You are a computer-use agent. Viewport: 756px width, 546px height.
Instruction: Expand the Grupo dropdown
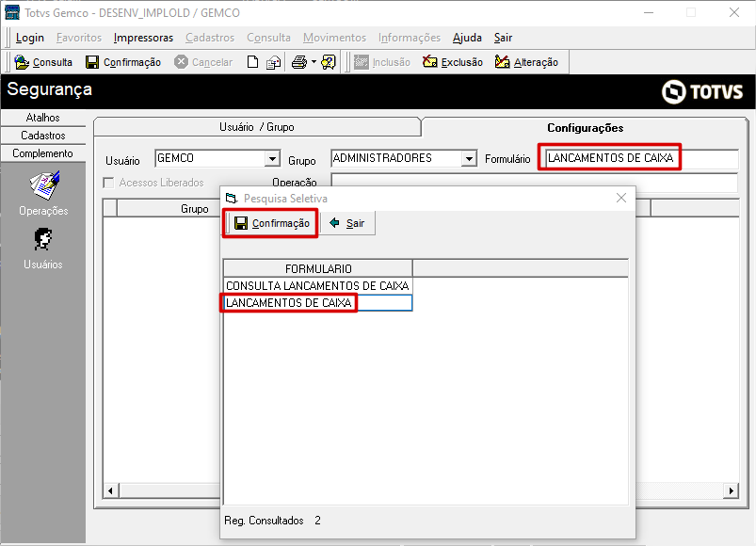click(x=469, y=159)
